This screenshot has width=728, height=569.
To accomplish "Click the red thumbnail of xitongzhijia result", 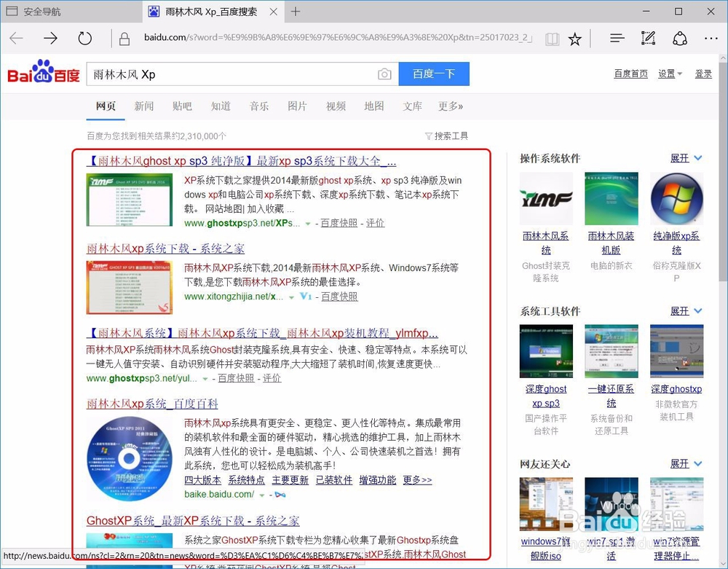I will pos(130,288).
